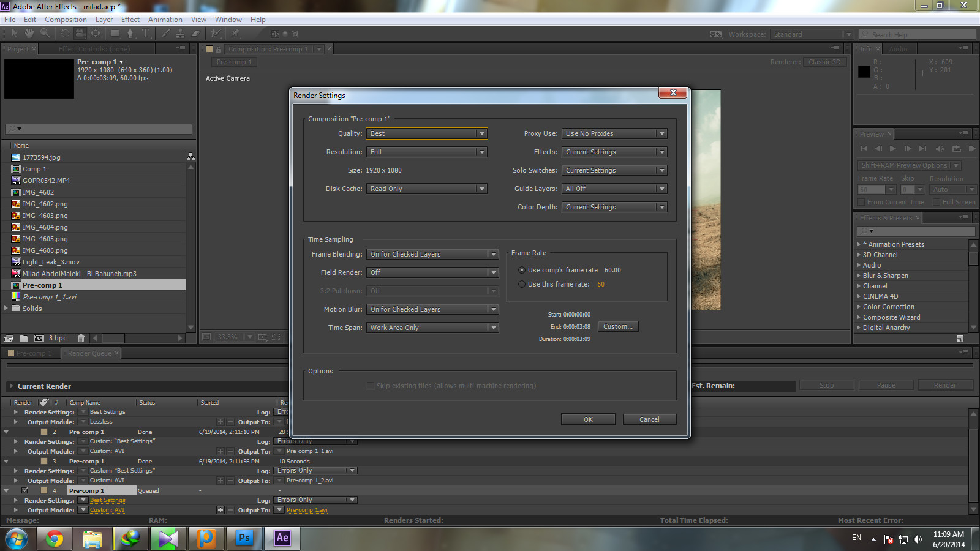Select Use this frame rate radio button

[522, 284]
